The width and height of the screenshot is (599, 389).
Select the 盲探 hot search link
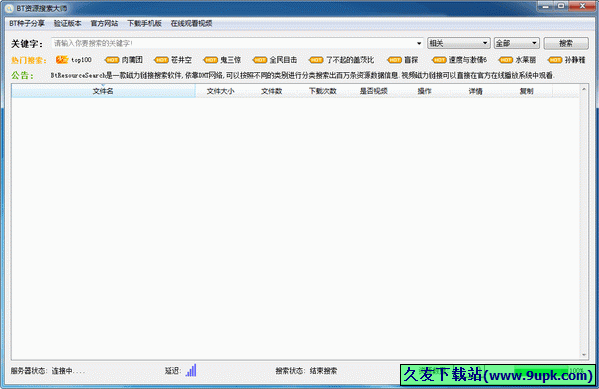pyautogui.click(x=411, y=60)
